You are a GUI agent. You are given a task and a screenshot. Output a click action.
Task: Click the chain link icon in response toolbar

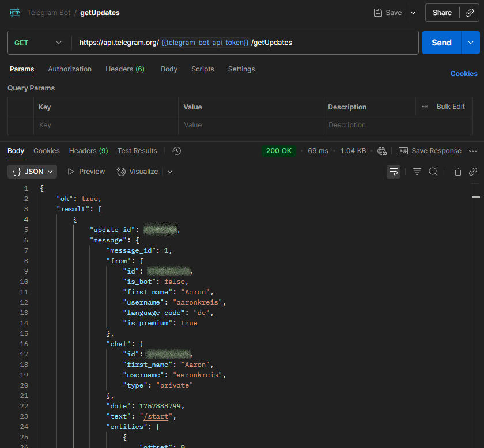click(472, 172)
